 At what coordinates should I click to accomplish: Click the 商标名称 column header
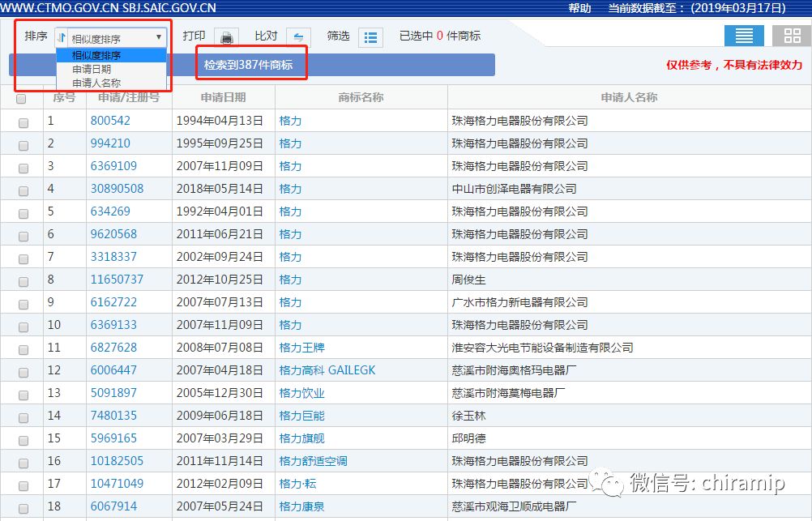point(361,97)
